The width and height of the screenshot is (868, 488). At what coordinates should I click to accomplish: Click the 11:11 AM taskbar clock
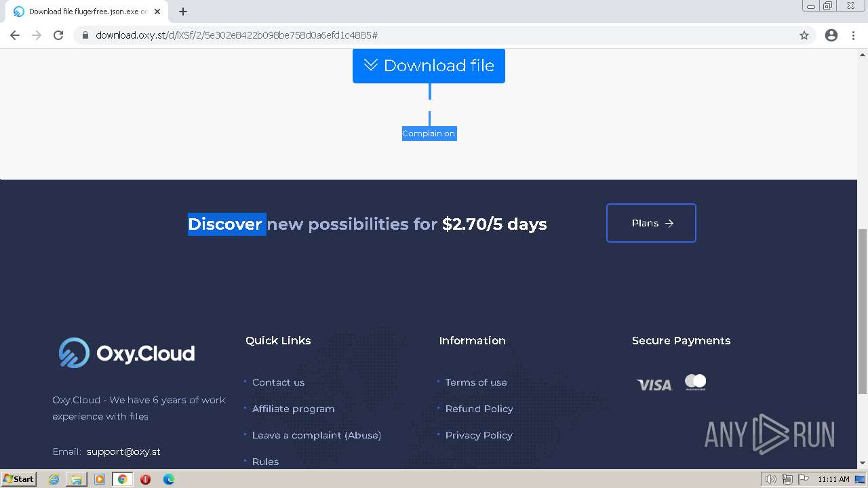833,479
